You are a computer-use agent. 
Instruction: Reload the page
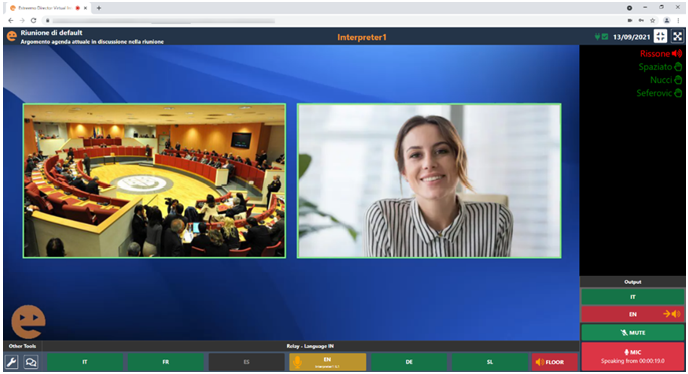33,20
